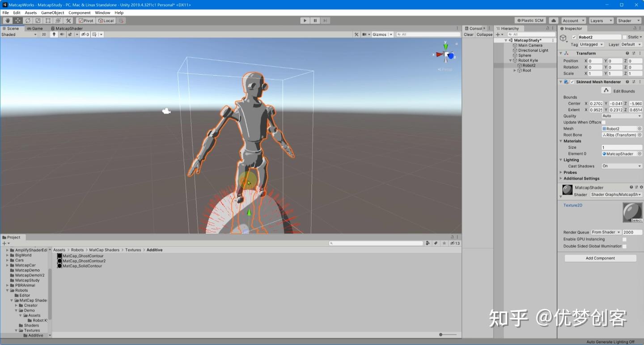Click the Plastic SCM button
Viewport: 644px width, 345px height.
pyautogui.click(x=530, y=21)
